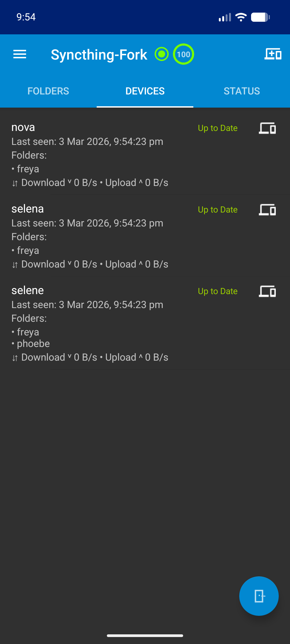Tap the 100 percent sync progress circle
The image size is (290, 644).
pyautogui.click(x=183, y=54)
